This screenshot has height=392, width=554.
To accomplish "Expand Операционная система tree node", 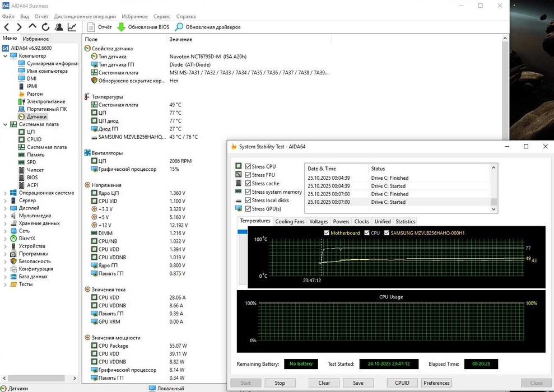I will tap(5, 193).
